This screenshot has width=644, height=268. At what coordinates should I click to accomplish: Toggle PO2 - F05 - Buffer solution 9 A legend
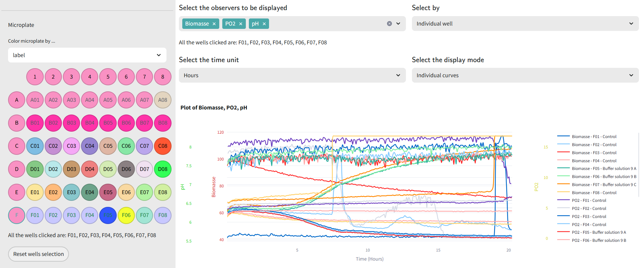click(x=599, y=232)
